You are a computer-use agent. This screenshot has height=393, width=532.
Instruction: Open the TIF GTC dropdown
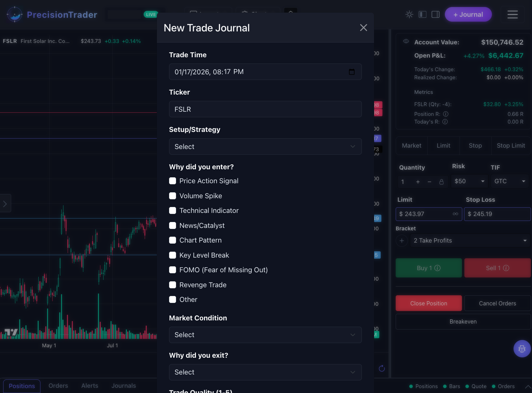point(510,181)
